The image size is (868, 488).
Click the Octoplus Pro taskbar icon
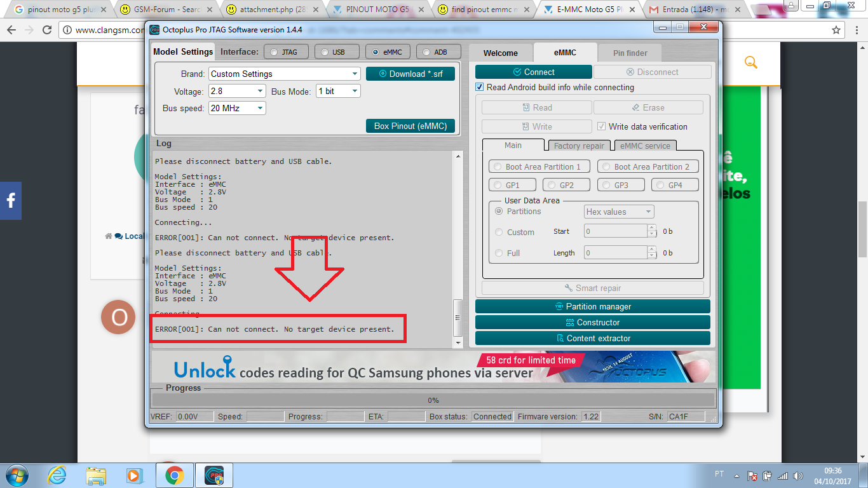[214, 475]
